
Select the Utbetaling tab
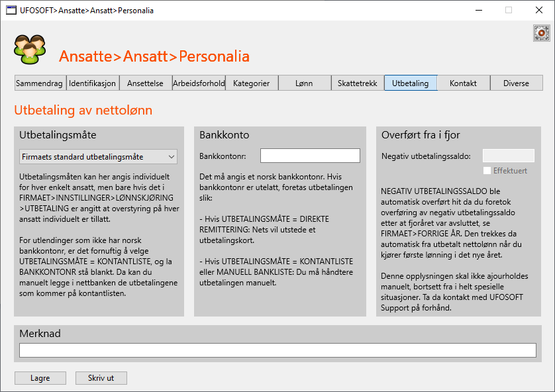(411, 83)
